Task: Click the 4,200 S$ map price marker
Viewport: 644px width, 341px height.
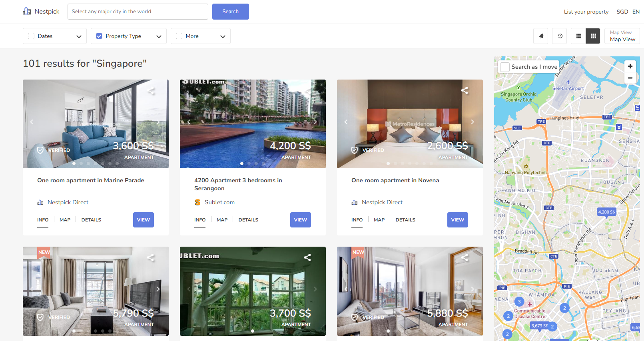Action: point(606,212)
